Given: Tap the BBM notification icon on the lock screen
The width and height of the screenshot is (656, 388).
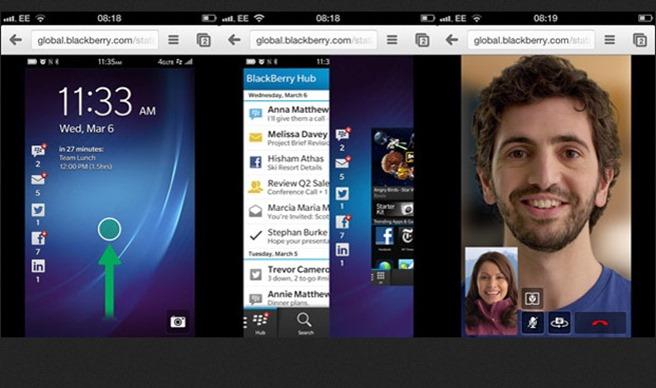Looking at the screenshot, I should 38,150.
